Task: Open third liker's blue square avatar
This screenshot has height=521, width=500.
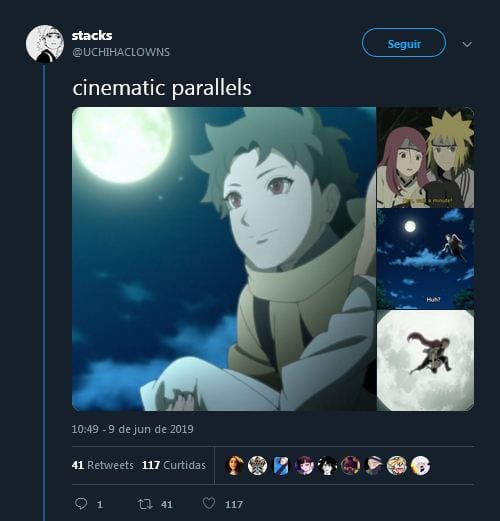Action: pos(281,465)
